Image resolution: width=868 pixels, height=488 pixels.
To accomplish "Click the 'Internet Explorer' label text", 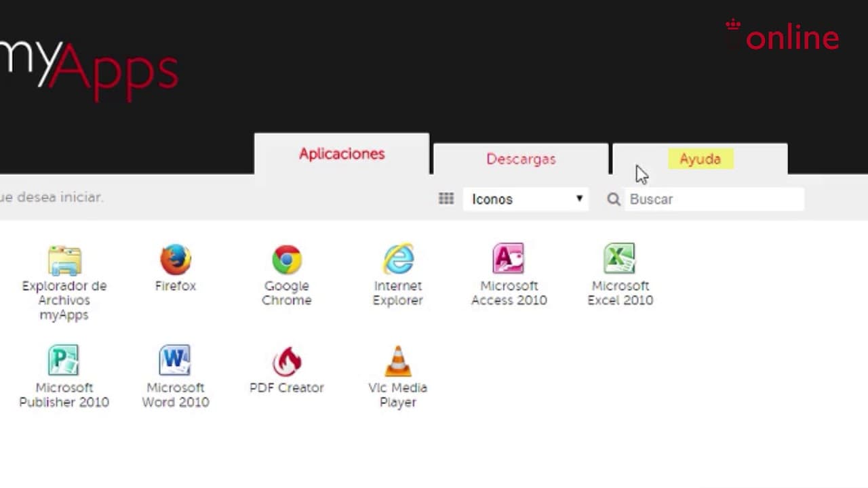I will pyautogui.click(x=398, y=293).
